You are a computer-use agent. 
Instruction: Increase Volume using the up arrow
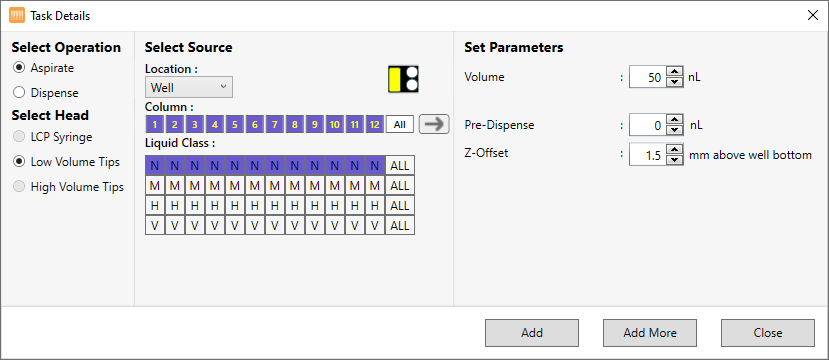point(674,72)
